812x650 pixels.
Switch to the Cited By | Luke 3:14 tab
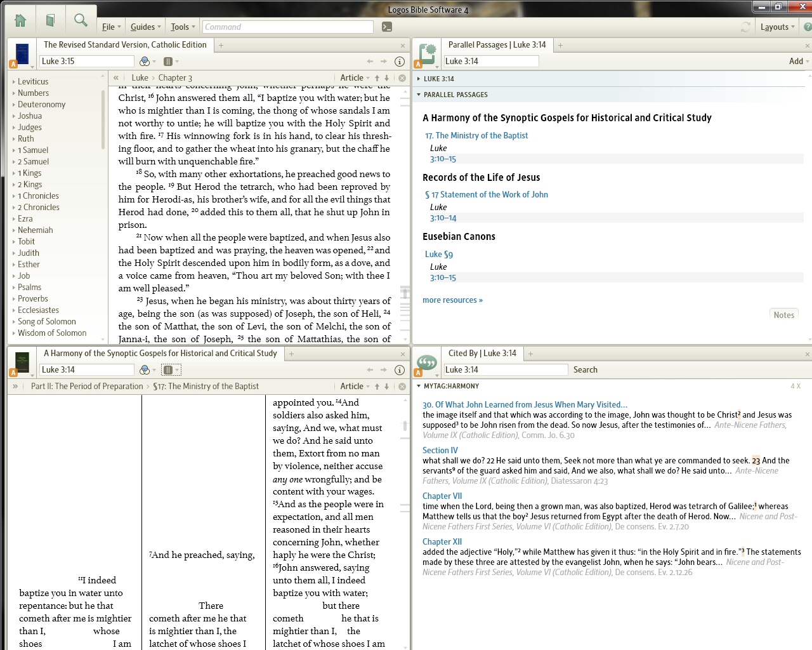[482, 353]
